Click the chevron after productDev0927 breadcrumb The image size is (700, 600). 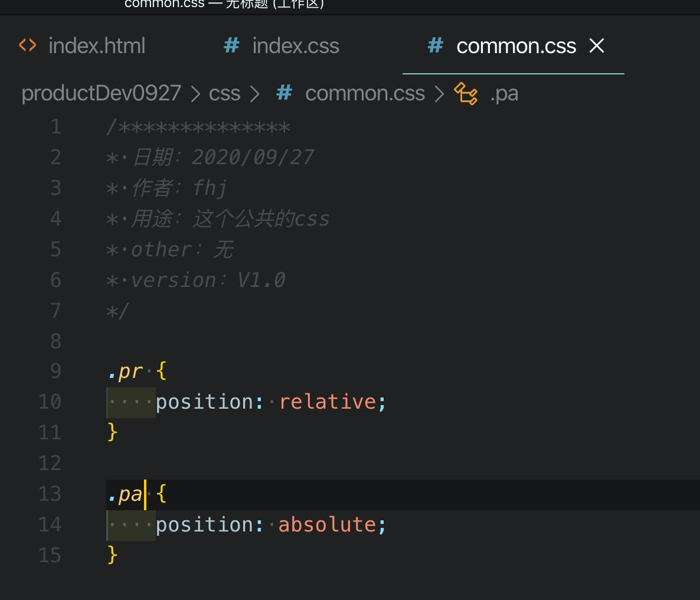[195, 94]
